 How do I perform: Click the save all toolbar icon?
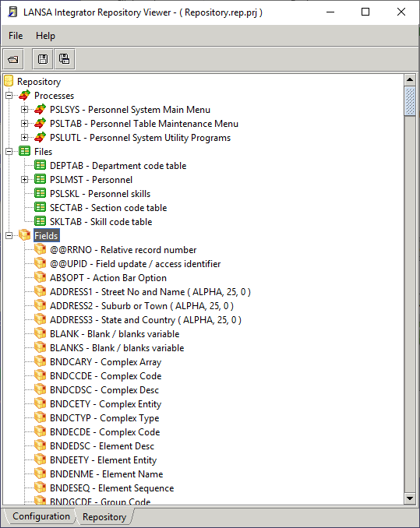65,60
